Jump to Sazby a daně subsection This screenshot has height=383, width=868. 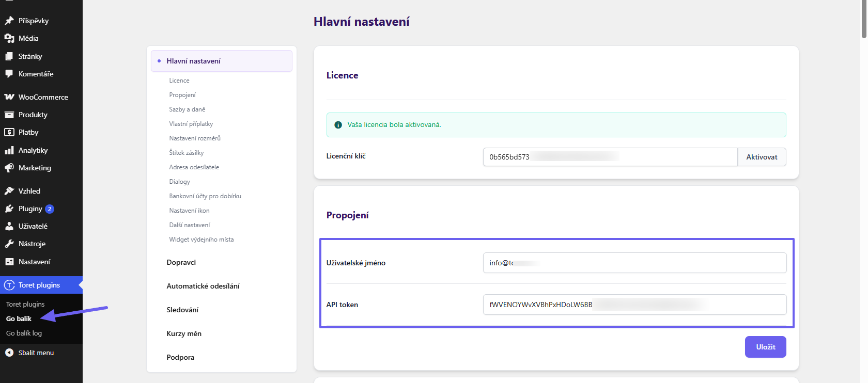pos(187,109)
